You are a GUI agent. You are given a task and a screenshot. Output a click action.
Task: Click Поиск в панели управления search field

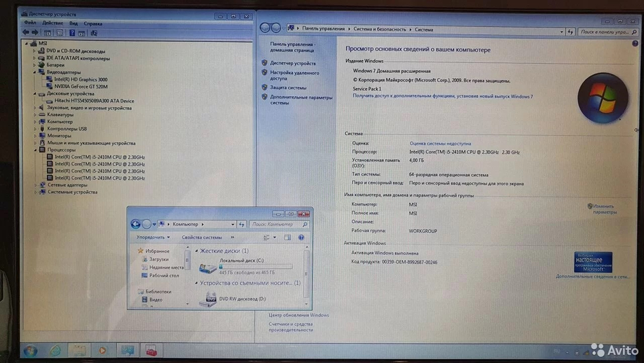[x=609, y=32]
